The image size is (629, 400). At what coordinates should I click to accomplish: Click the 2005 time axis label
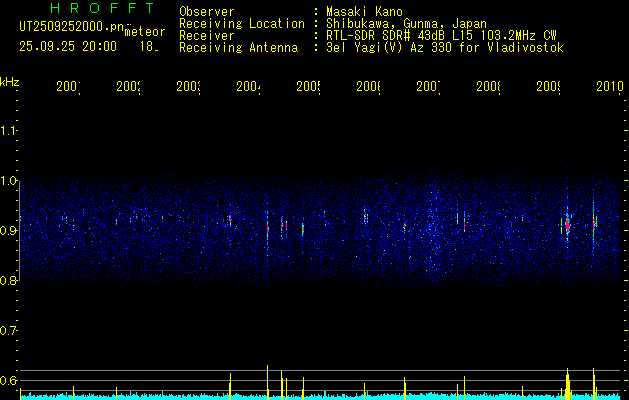pos(308,87)
